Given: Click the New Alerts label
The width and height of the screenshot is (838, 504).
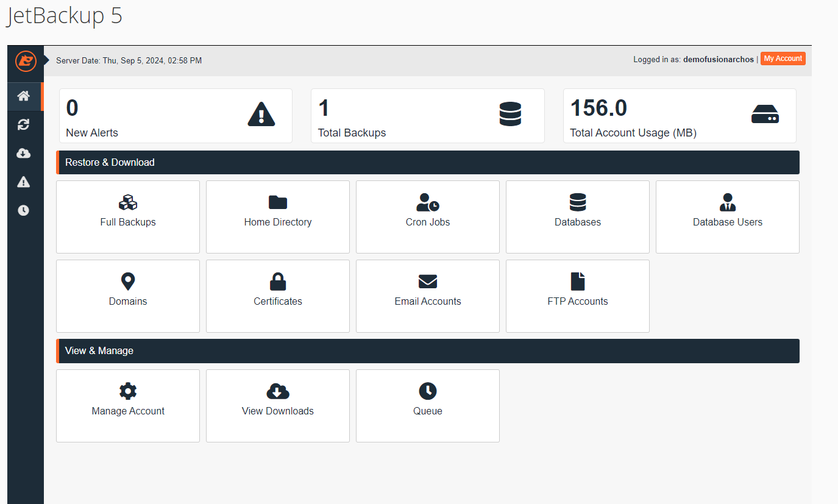Looking at the screenshot, I should click(x=92, y=133).
